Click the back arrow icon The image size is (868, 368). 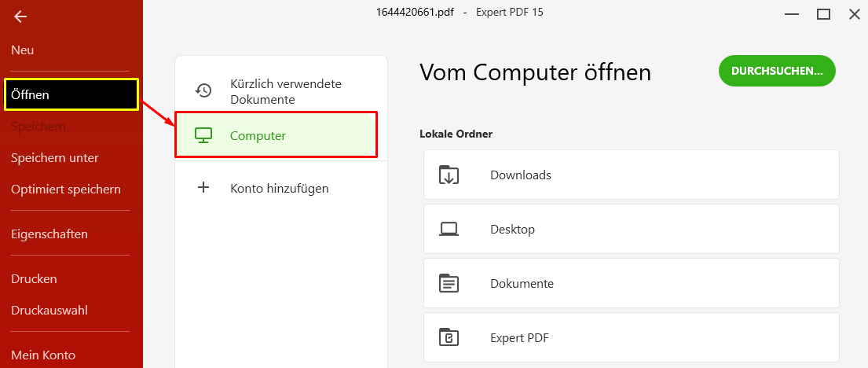[20, 17]
